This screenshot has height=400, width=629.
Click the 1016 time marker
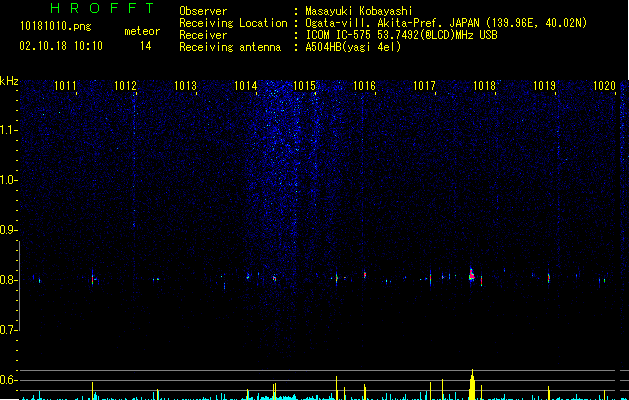click(364, 86)
